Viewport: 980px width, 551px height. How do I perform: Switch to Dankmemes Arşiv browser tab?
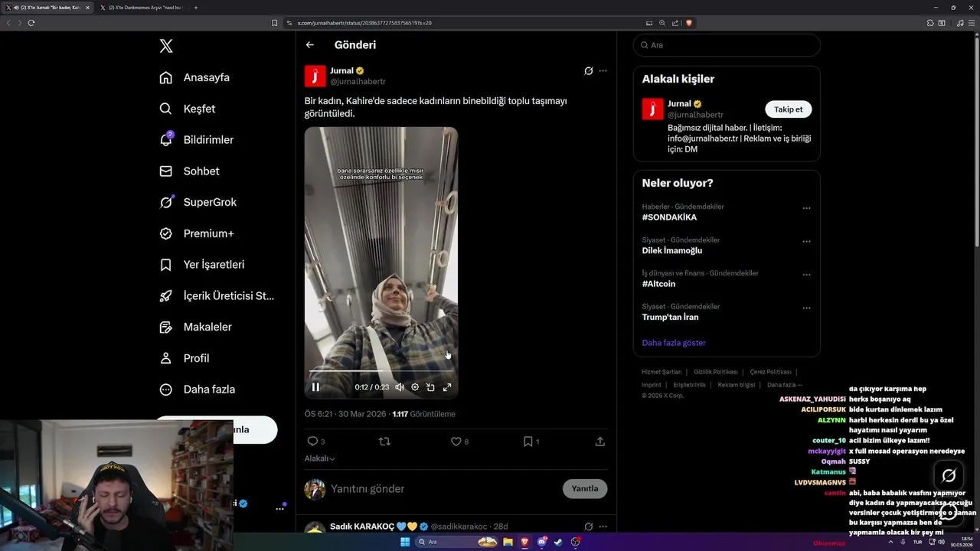point(142,8)
